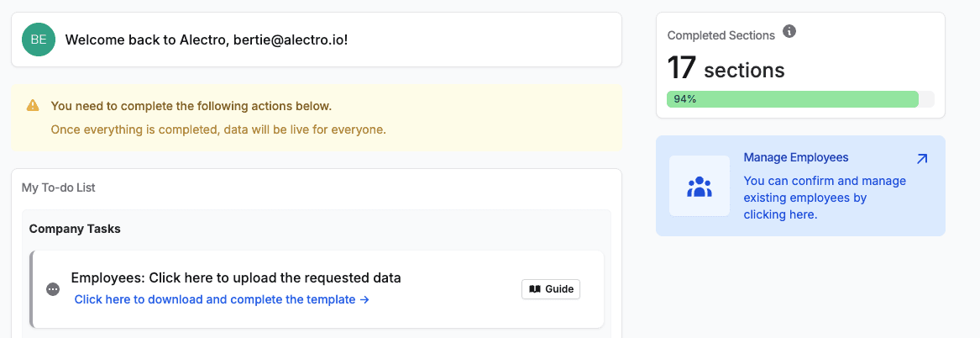The height and width of the screenshot is (338, 980).
Task: Click the pending ellipsis status icon for Employees task
Action: click(x=53, y=289)
